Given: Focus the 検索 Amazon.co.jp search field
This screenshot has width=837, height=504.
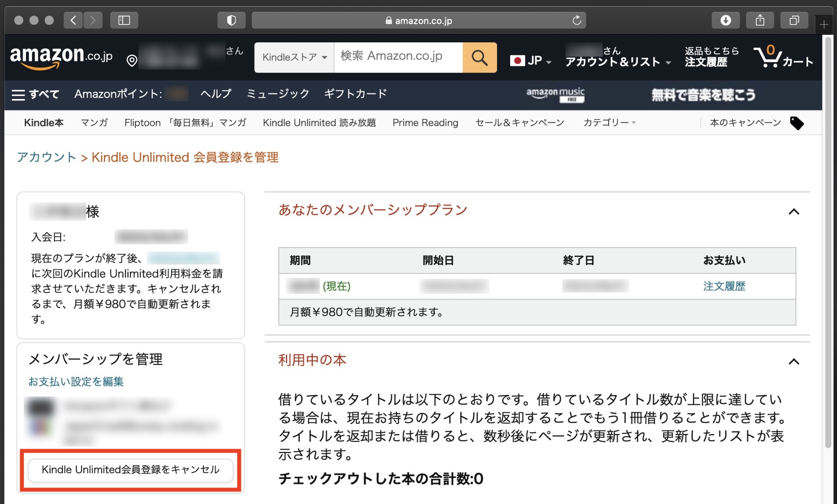Looking at the screenshot, I should [398, 58].
